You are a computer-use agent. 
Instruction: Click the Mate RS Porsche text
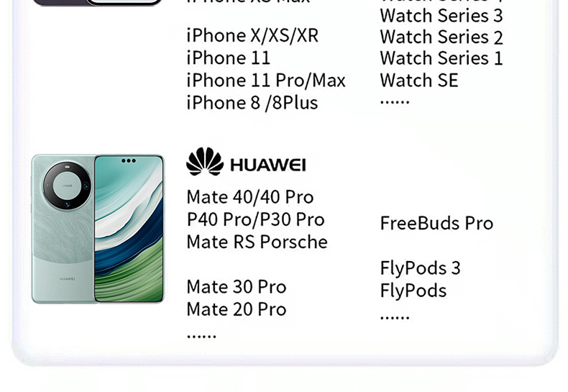pos(257,242)
